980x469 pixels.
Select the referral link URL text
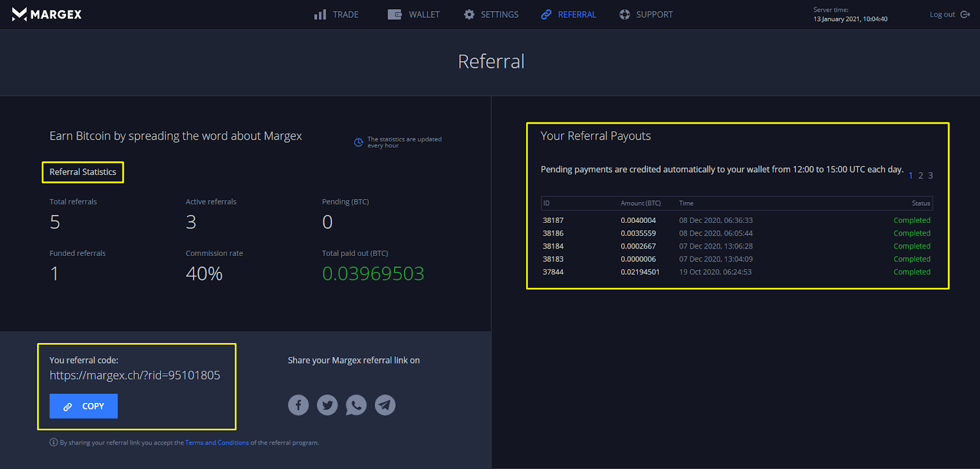click(x=135, y=375)
